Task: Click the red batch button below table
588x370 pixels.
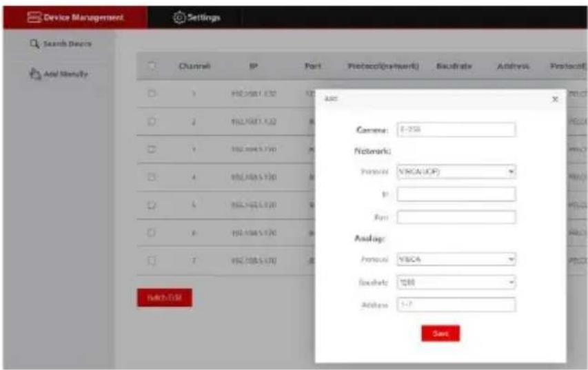Action: 165,298
